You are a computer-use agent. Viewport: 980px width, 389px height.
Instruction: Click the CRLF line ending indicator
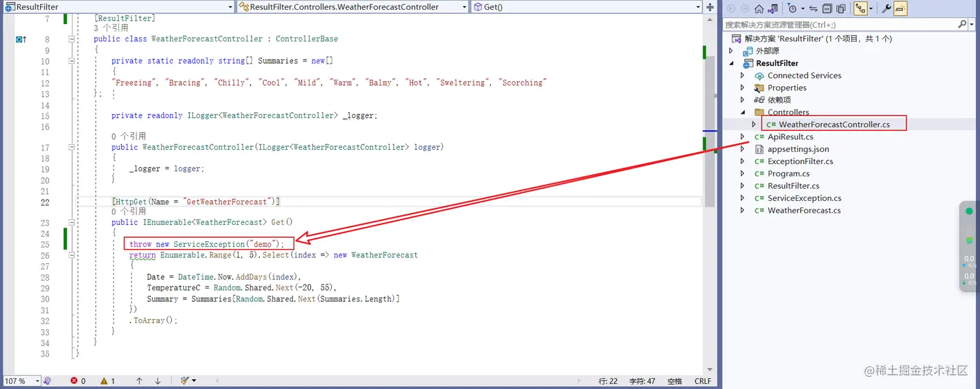click(x=703, y=381)
